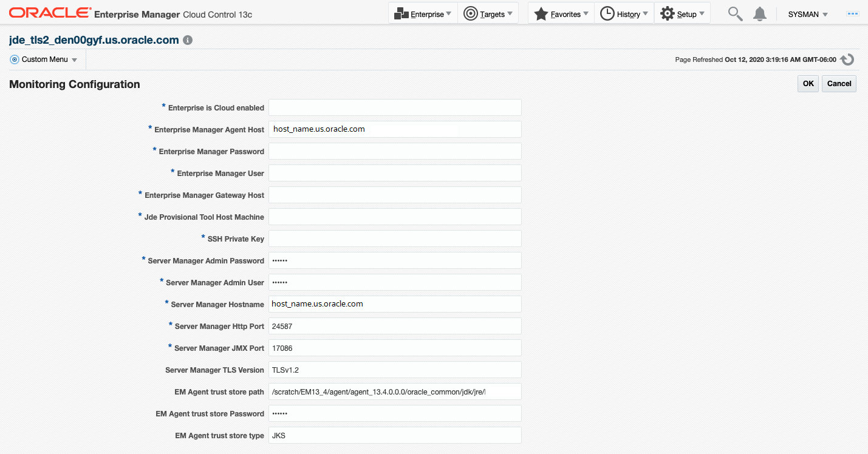Click the Oracle logo in the header

[50, 13]
